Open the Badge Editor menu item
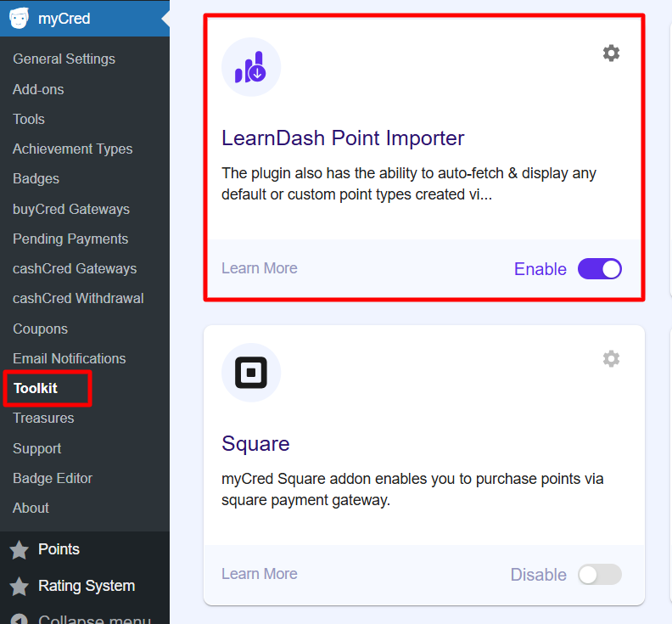This screenshot has width=672, height=624. point(53,478)
